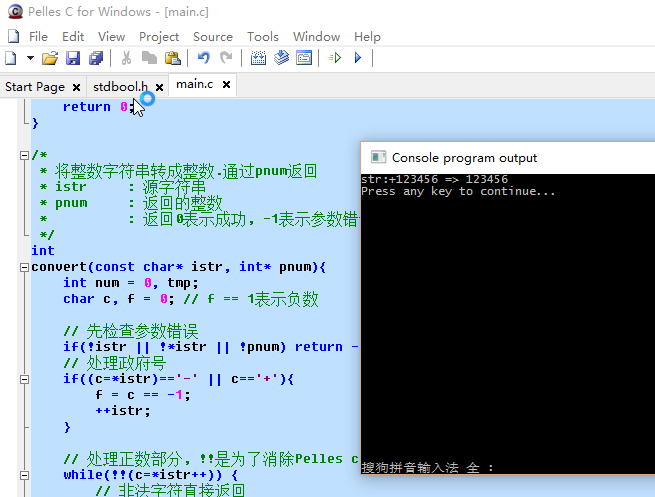
Task: Click the Build project stack icon
Action: (x=281, y=58)
